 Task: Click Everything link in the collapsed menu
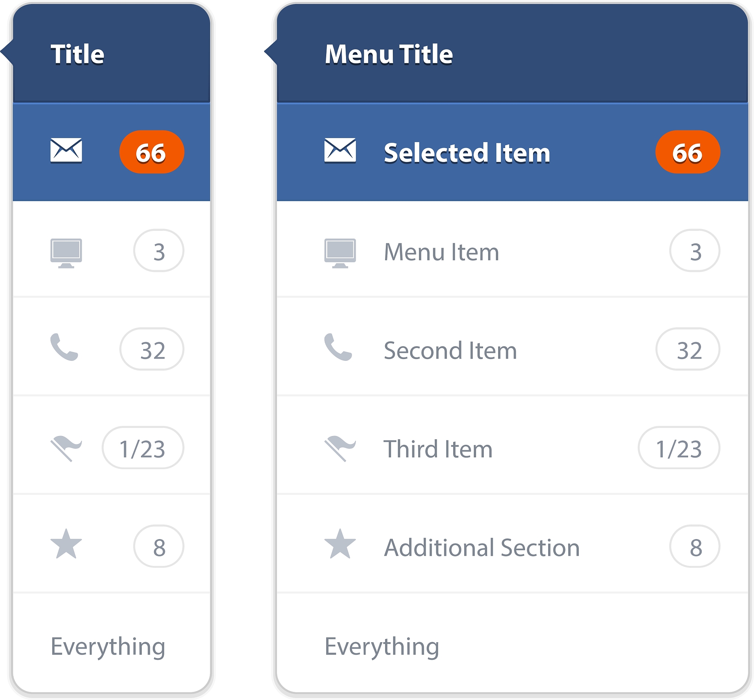[108, 647]
